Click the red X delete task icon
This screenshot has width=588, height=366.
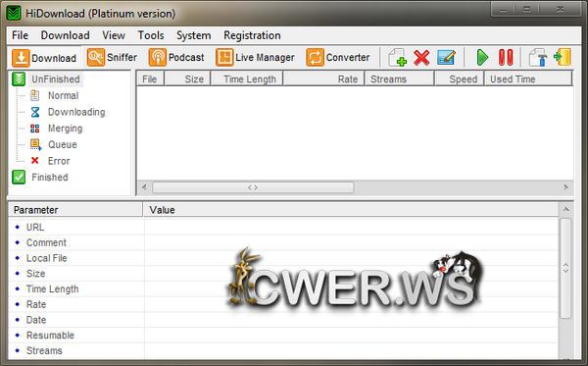(421, 58)
